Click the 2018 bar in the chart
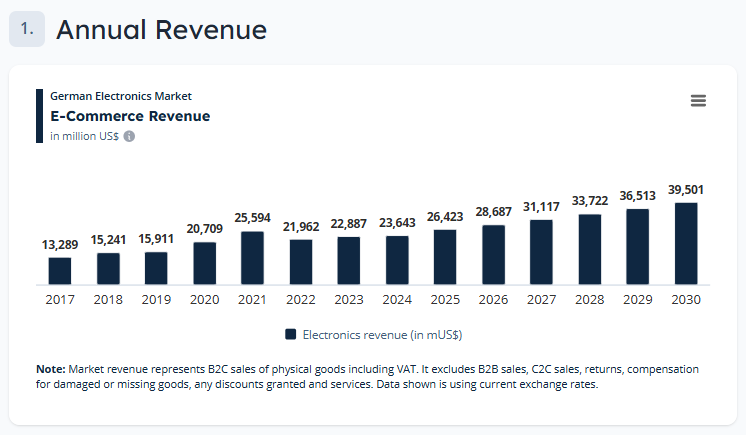This screenshot has height=435, width=746. click(x=108, y=269)
